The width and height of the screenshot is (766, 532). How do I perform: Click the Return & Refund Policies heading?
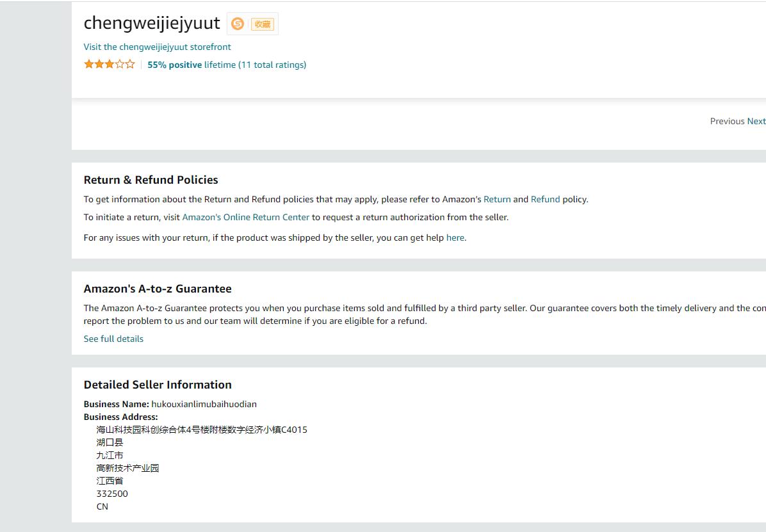click(x=151, y=180)
